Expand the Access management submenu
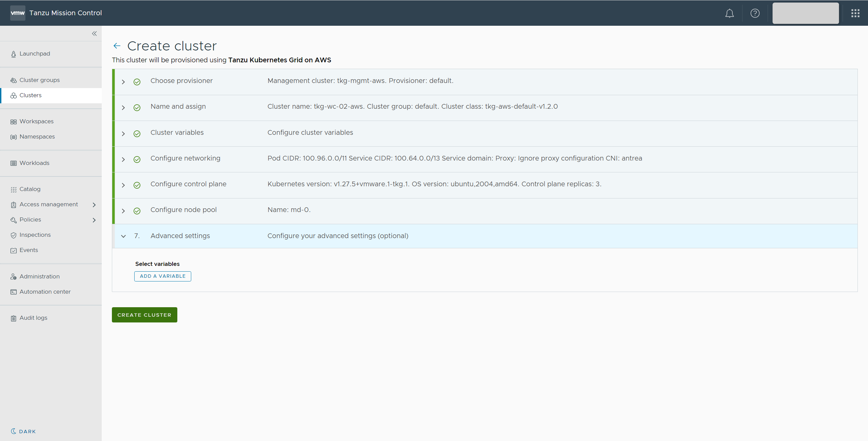Image resolution: width=868 pixels, height=441 pixels. coord(94,205)
